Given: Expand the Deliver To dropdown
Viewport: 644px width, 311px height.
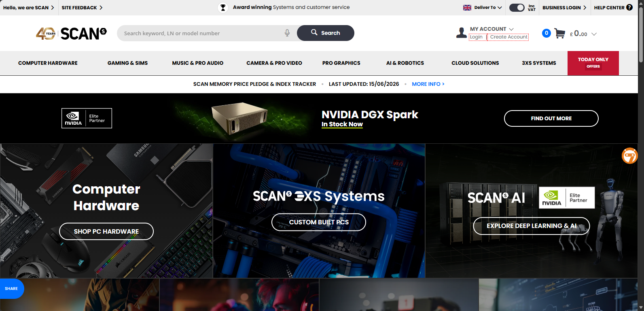Looking at the screenshot, I should 488,8.
